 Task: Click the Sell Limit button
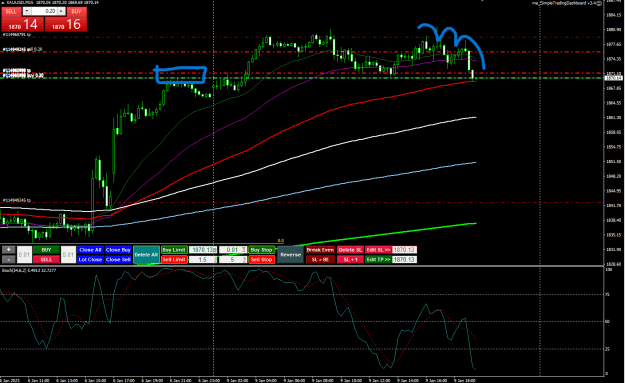coord(174,259)
